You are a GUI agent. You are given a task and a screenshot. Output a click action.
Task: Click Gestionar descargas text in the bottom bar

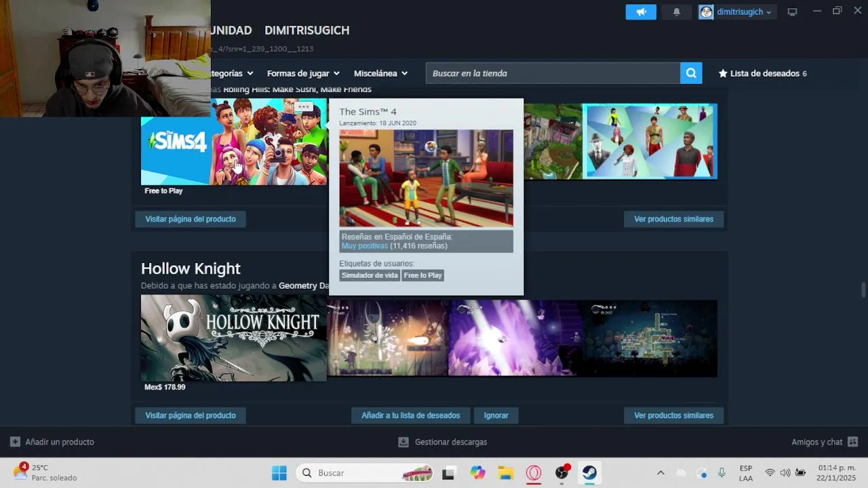point(451,442)
